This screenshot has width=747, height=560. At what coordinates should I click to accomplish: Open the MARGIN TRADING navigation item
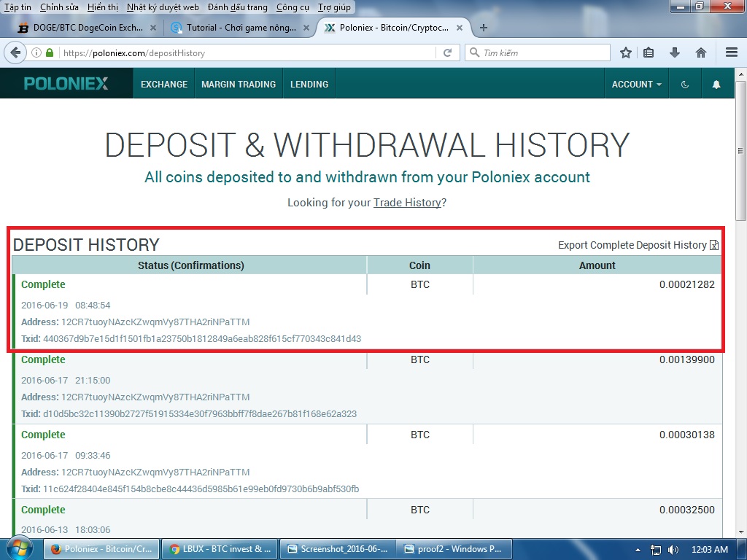pos(239,85)
